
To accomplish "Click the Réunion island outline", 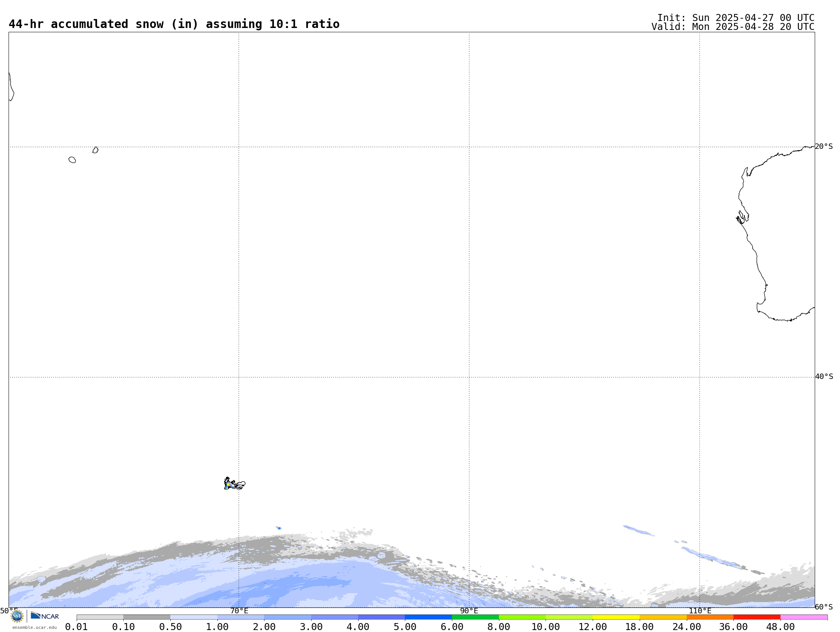I will click(72, 160).
